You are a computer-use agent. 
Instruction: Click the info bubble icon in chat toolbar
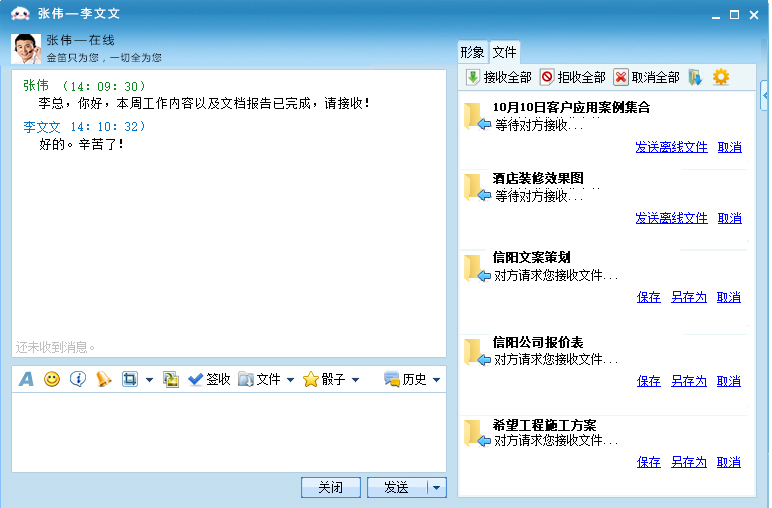(78, 379)
